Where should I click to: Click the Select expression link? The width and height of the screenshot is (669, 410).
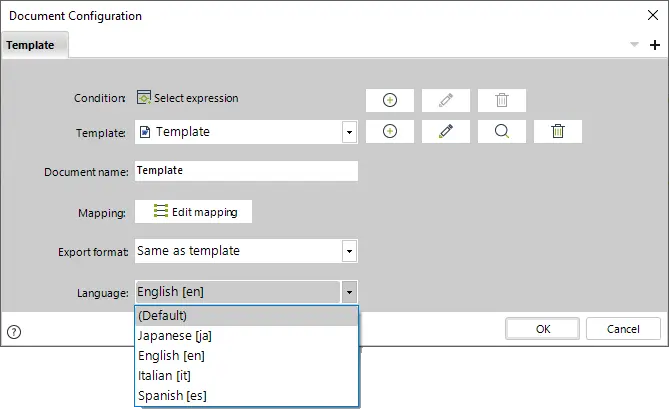[x=196, y=98]
